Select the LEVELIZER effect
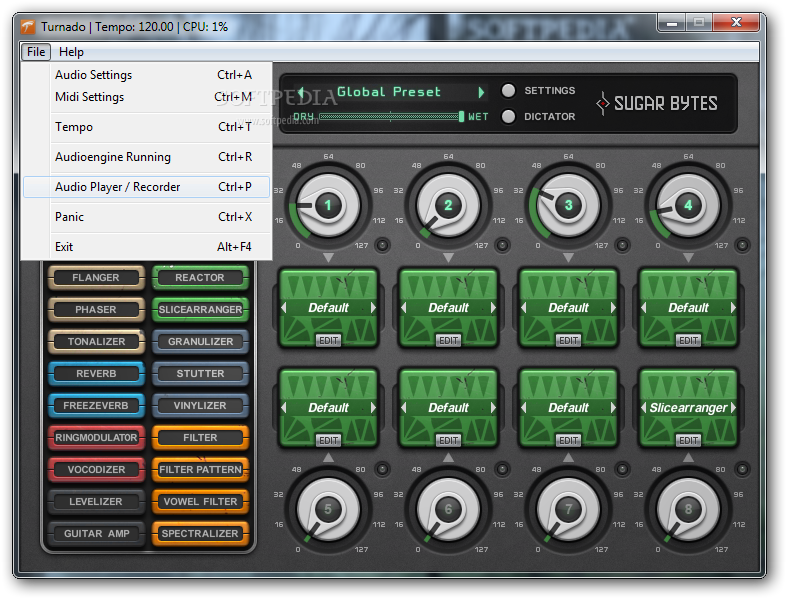This screenshot has height=599, width=787. click(x=96, y=502)
